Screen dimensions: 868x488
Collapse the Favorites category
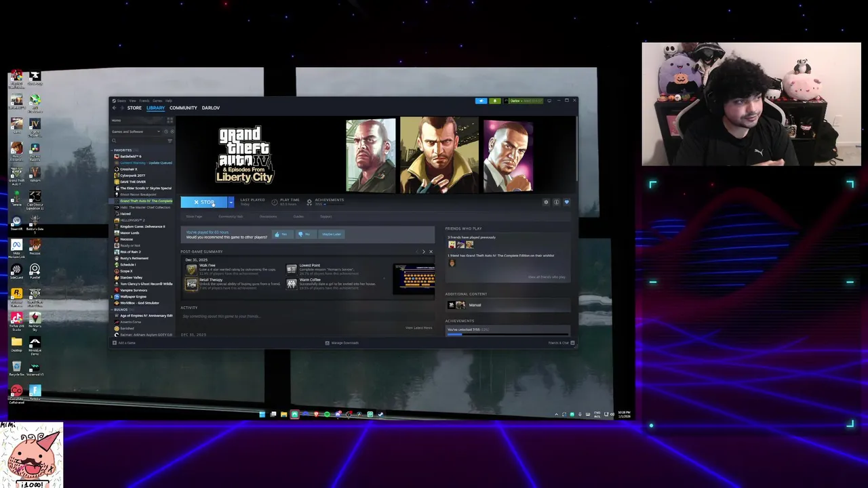tap(123, 150)
